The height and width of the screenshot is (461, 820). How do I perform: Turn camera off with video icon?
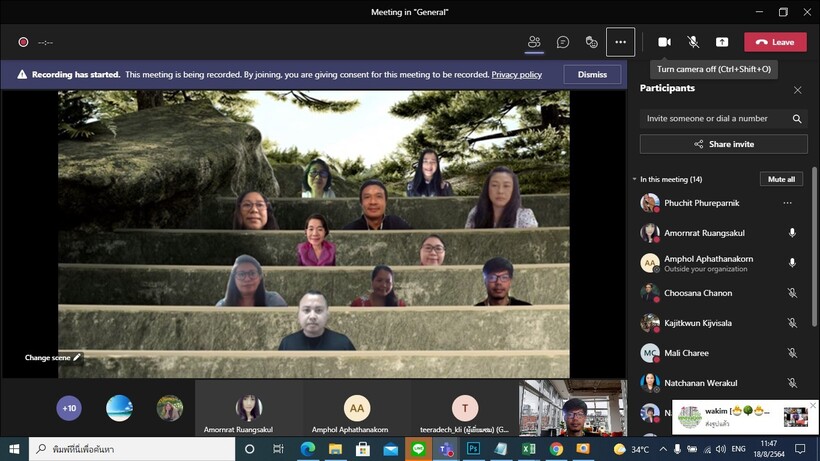(664, 42)
